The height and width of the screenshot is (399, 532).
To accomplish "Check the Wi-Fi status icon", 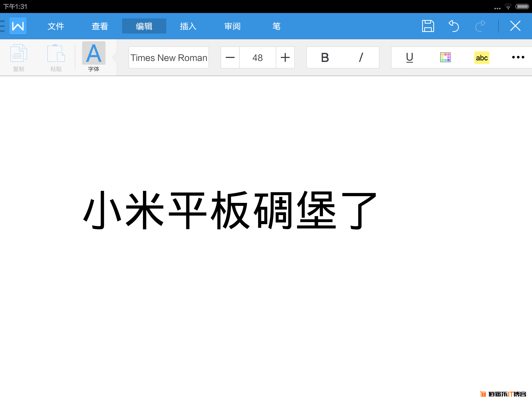I will 508,6.
